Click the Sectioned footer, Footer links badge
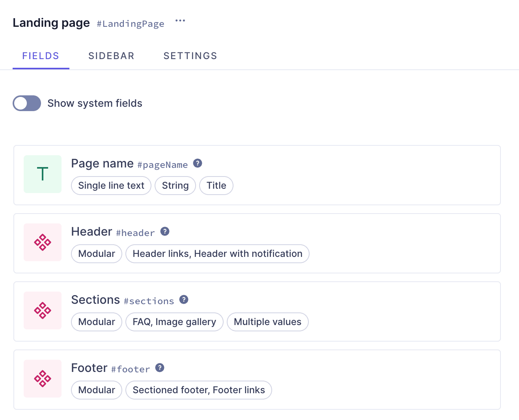This screenshot has width=519, height=420. (x=198, y=390)
